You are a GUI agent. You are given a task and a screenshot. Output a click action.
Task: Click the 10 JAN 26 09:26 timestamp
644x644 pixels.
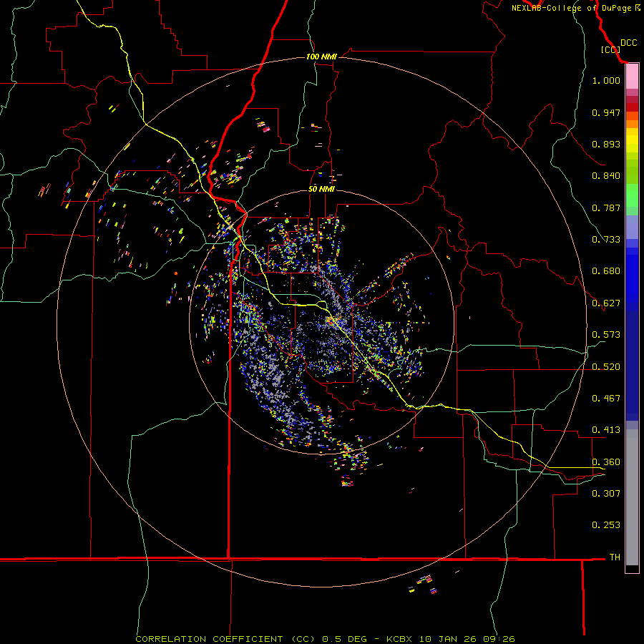pos(467,639)
